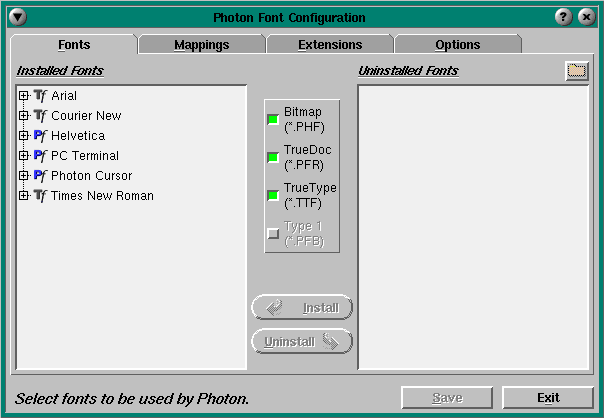Go to the Options tab
Image resolution: width=604 pixels, height=418 pixels.
(x=457, y=45)
